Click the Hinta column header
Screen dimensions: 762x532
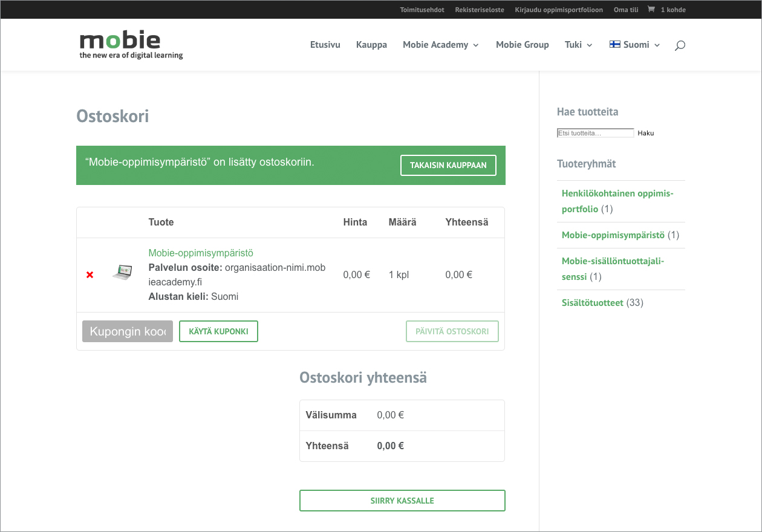tap(355, 222)
